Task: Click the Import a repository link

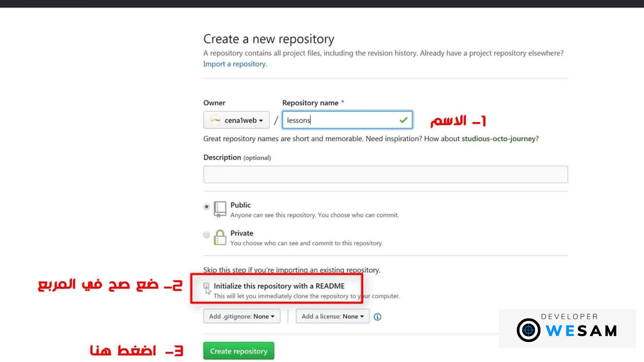Action: pos(234,64)
